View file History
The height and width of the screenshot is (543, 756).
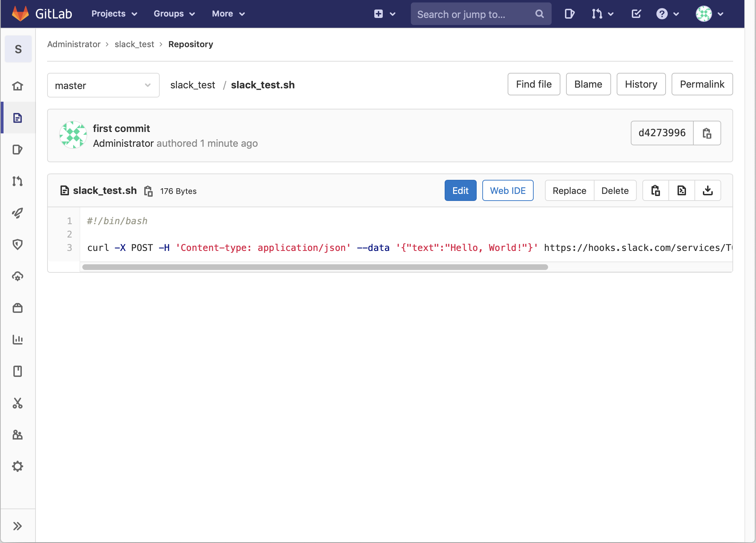pos(641,84)
